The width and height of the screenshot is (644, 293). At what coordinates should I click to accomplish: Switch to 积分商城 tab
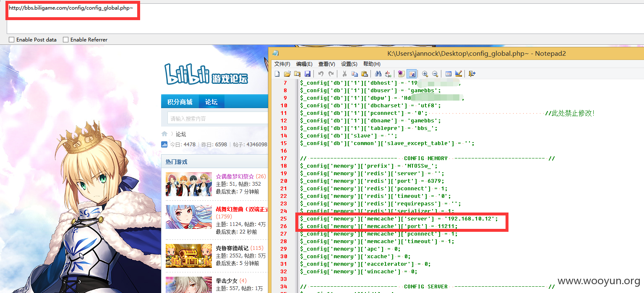180,102
